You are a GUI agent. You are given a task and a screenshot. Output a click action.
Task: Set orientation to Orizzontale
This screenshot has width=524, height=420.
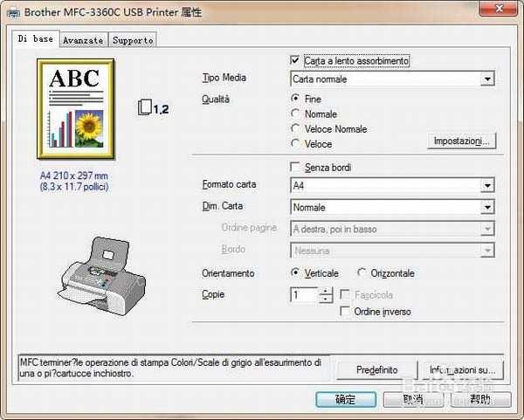click(362, 273)
